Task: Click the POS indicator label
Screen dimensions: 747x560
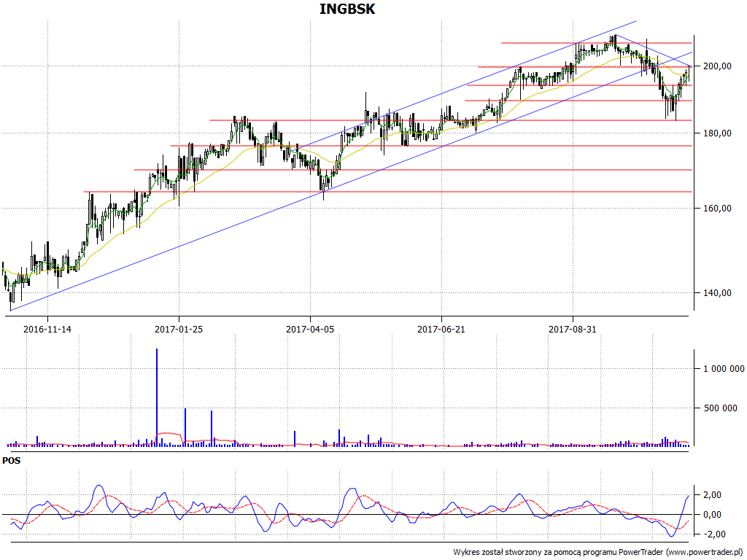Action: [x=12, y=461]
